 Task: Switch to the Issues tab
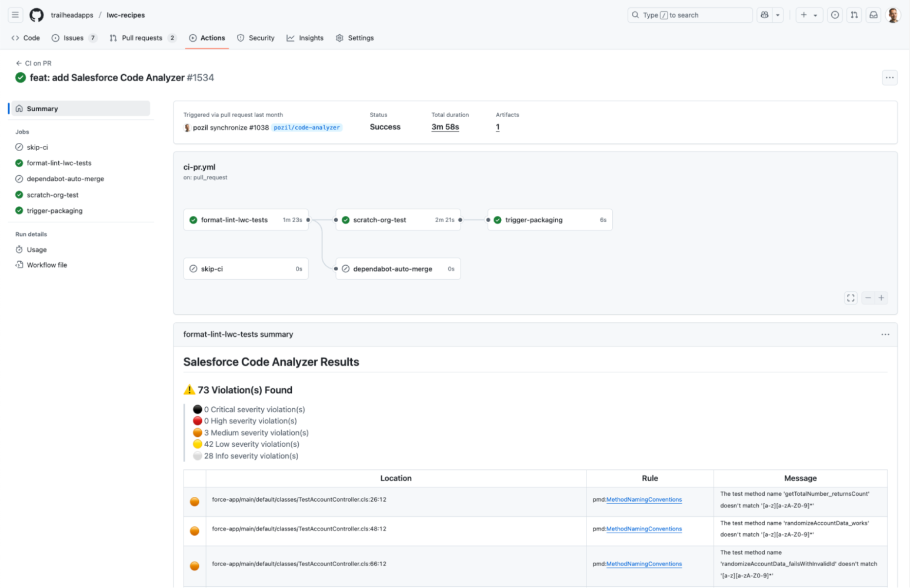point(74,38)
